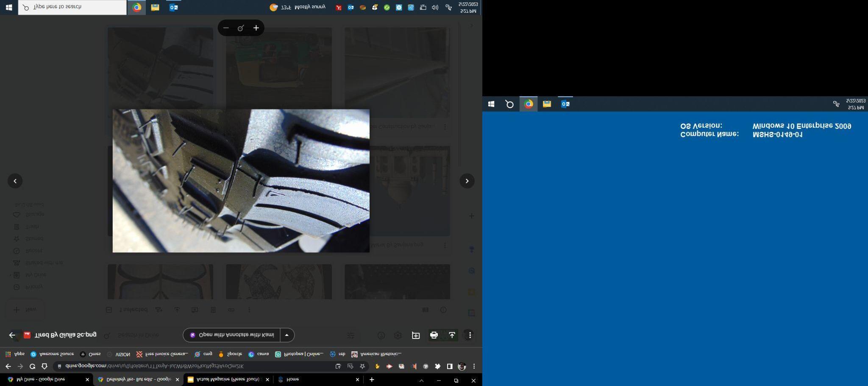The width and height of the screenshot is (868, 386).
Task: Toggle Chrome's side panel button
Action: (449, 366)
